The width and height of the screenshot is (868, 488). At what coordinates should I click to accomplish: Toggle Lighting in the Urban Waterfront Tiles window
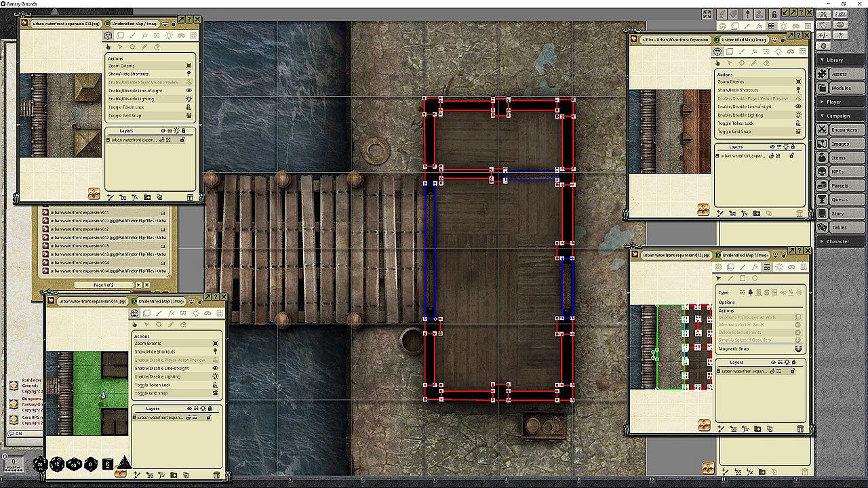pyautogui.click(x=760, y=115)
